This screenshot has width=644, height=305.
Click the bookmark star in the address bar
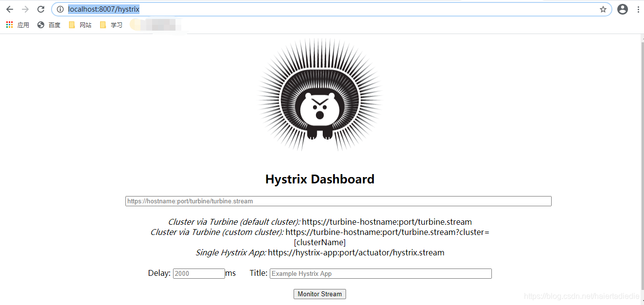click(603, 9)
